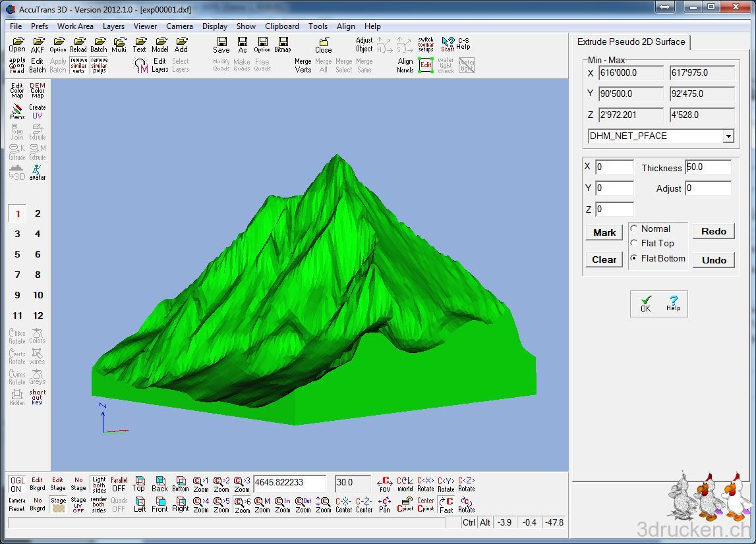Toggle render both sides
Screen dimensions: 756x544
click(x=99, y=504)
